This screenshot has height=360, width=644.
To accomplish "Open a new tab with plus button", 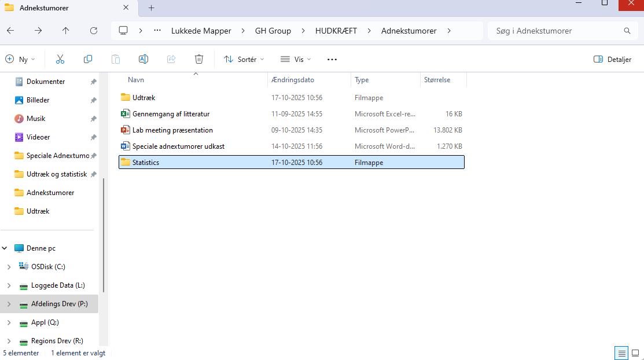I will click(152, 8).
